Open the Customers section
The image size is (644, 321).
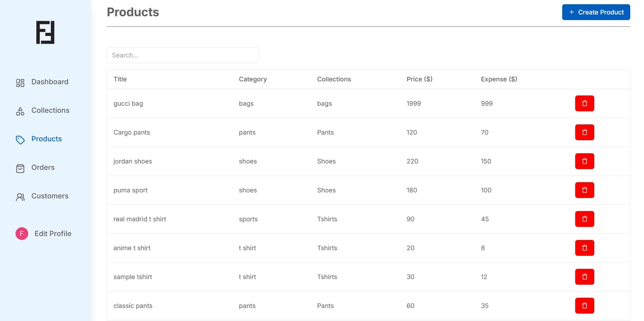pos(50,196)
